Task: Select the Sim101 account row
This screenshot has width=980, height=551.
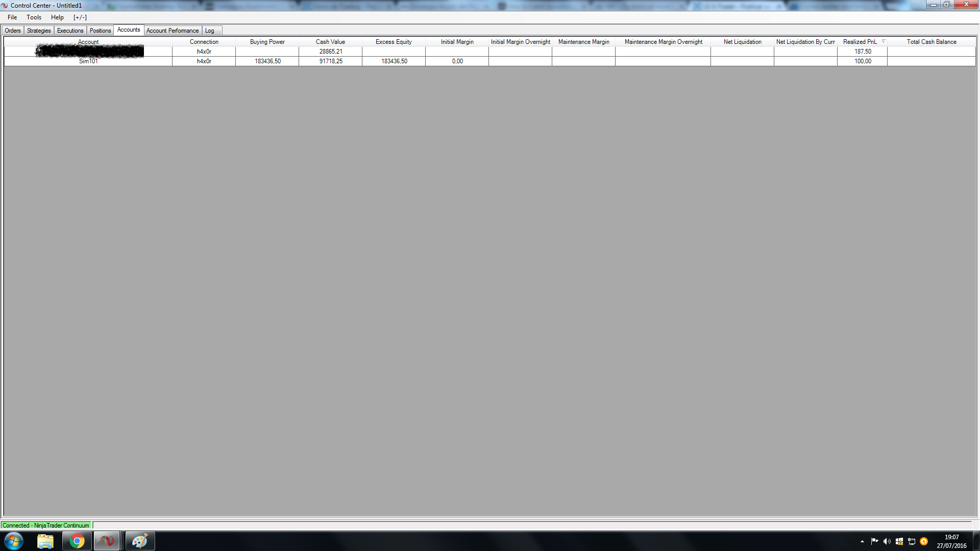Action: pos(88,61)
